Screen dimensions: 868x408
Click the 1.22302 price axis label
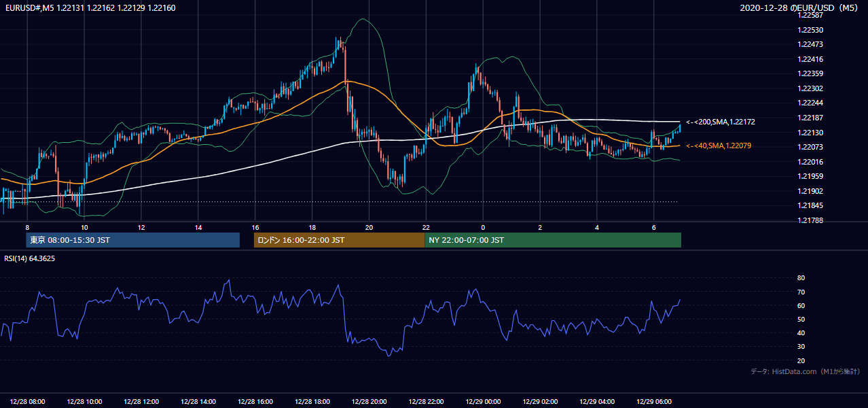coord(811,88)
